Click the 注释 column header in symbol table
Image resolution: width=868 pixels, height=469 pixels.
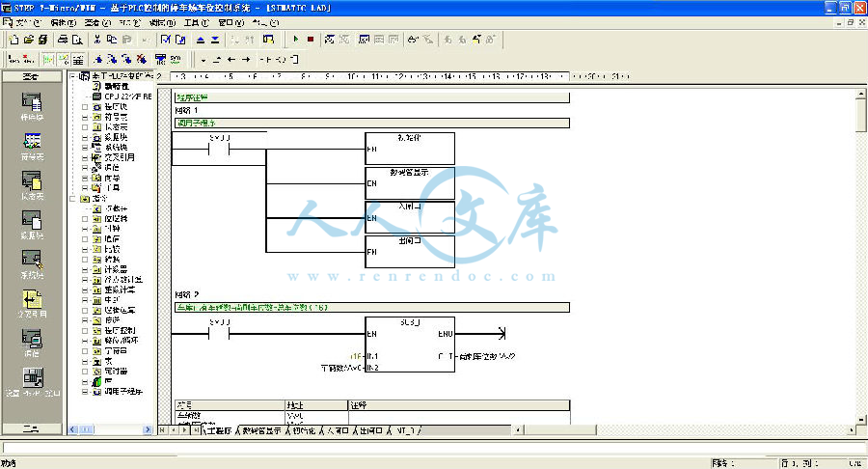[459, 404]
